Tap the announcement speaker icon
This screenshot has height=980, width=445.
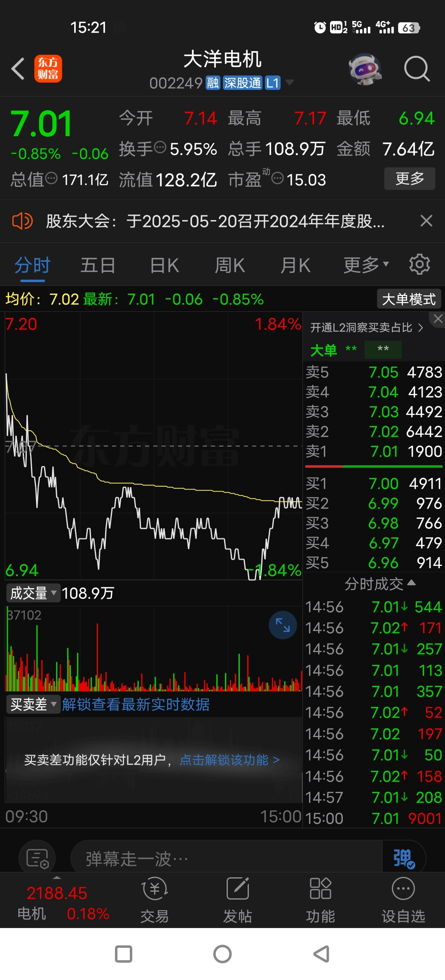pyautogui.click(x=22, y=221)
